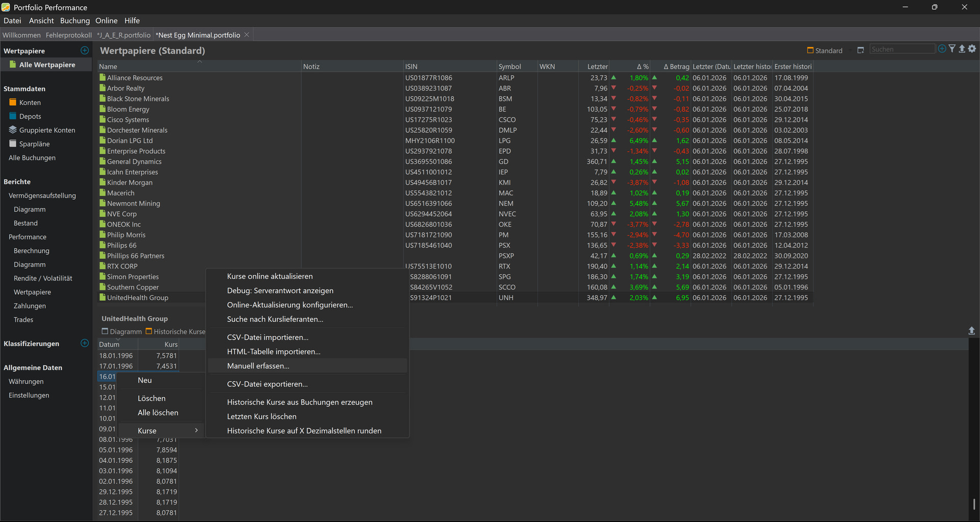Add new security via plus icon beside Wertpapiere
980x522 pixels.
85,51
